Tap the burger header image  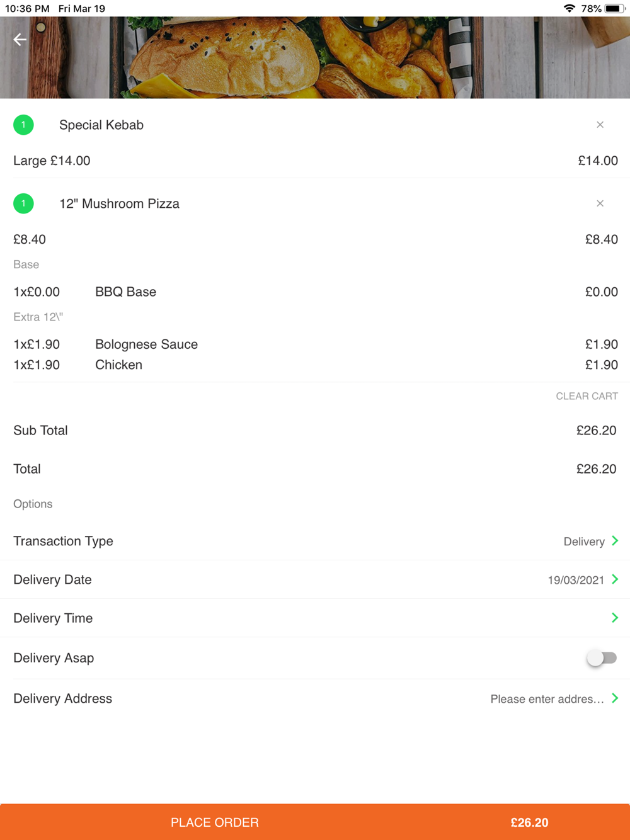315,57
